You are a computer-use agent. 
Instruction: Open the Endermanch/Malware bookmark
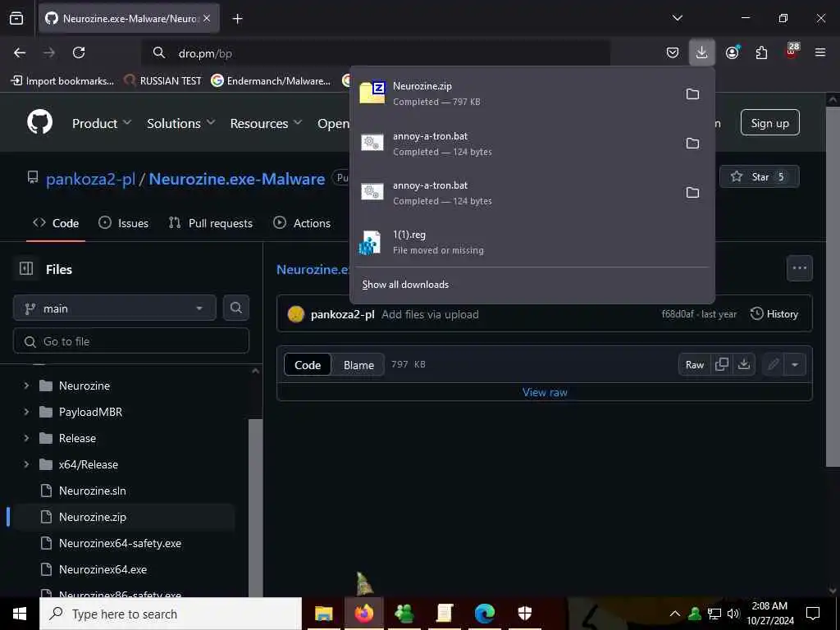[271, 81]
